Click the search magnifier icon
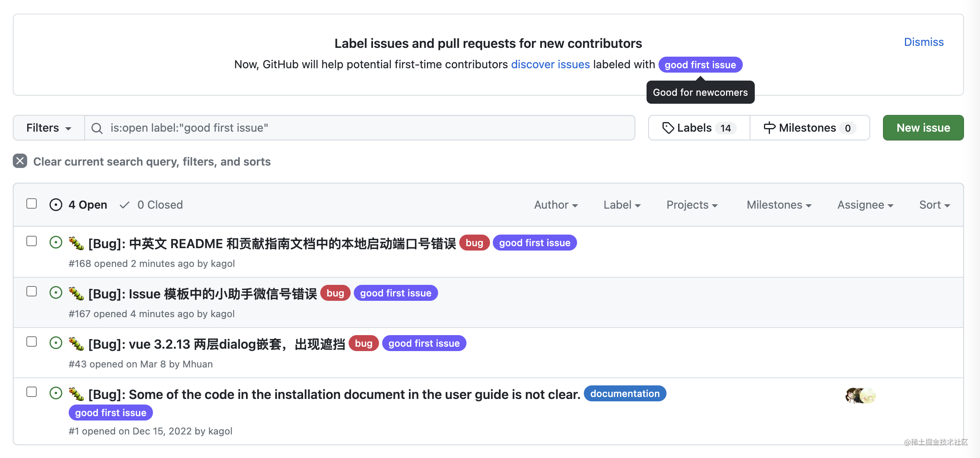 pos(97,128)
